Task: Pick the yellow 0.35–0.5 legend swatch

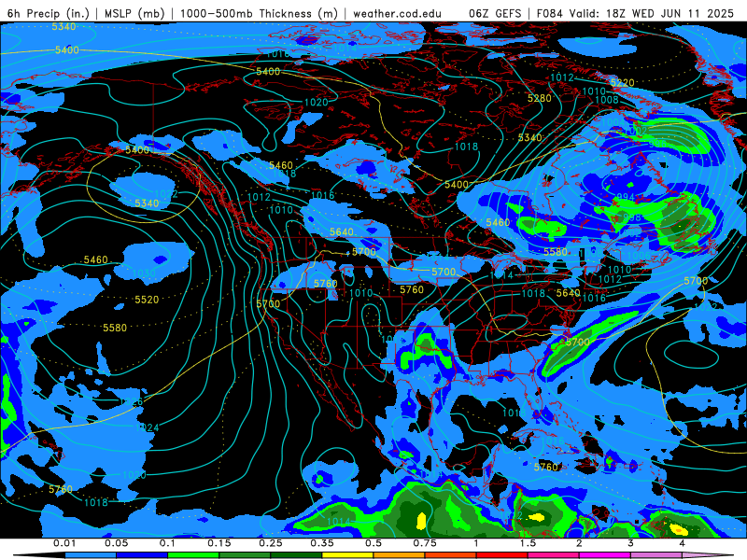Action: click(347, 555)
